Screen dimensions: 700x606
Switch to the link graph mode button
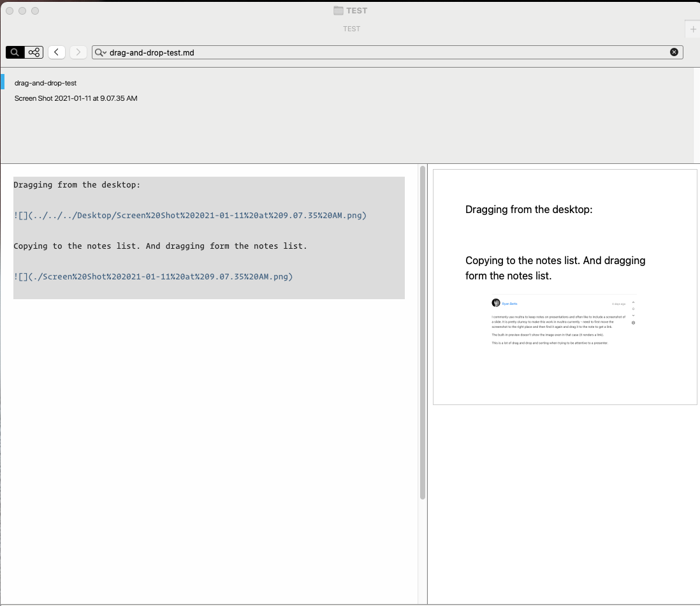[x=34, y=52]
